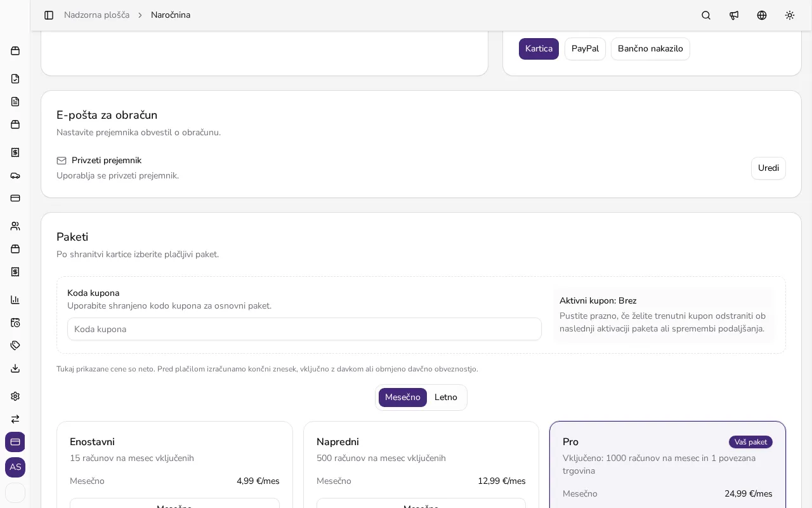812x508 pixels.
Task: Open the download icon in sidebar
Action: [x=15, y=368]
